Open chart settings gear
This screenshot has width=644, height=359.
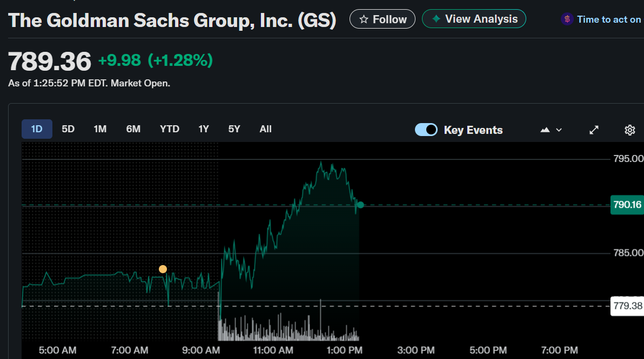(x=629, y=130)
